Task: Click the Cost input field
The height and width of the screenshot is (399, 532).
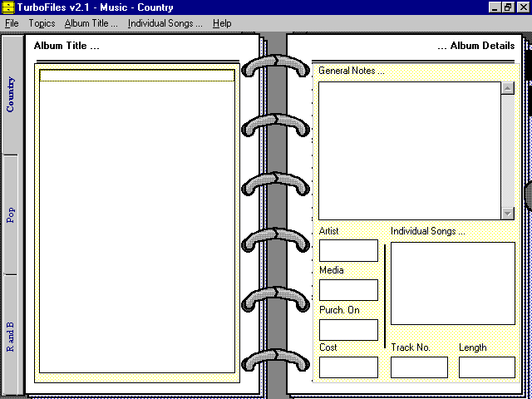Action: click(348, 367)
